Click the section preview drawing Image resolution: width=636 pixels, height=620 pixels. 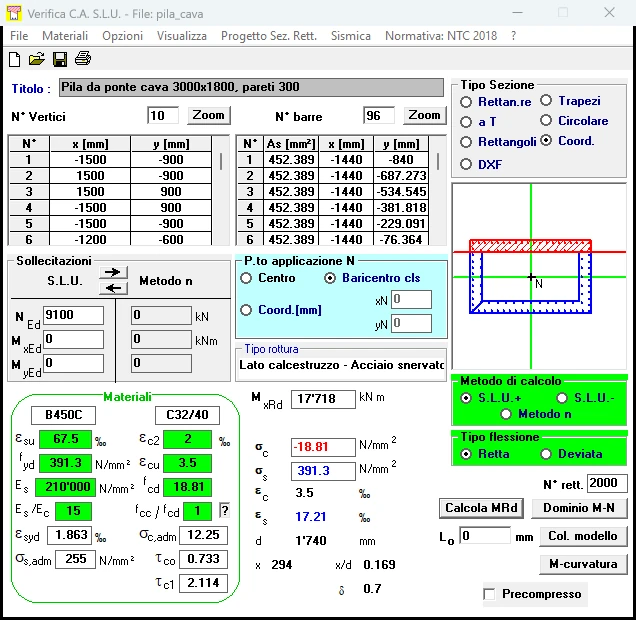coord(539,276)
